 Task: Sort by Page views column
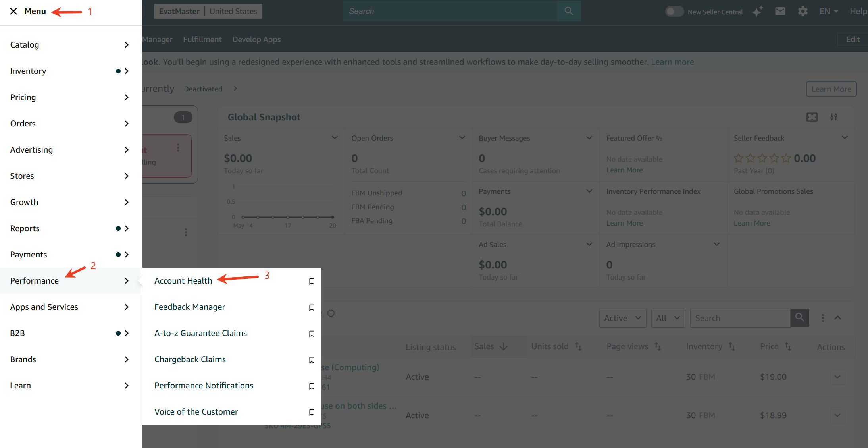tap(658, 346)
